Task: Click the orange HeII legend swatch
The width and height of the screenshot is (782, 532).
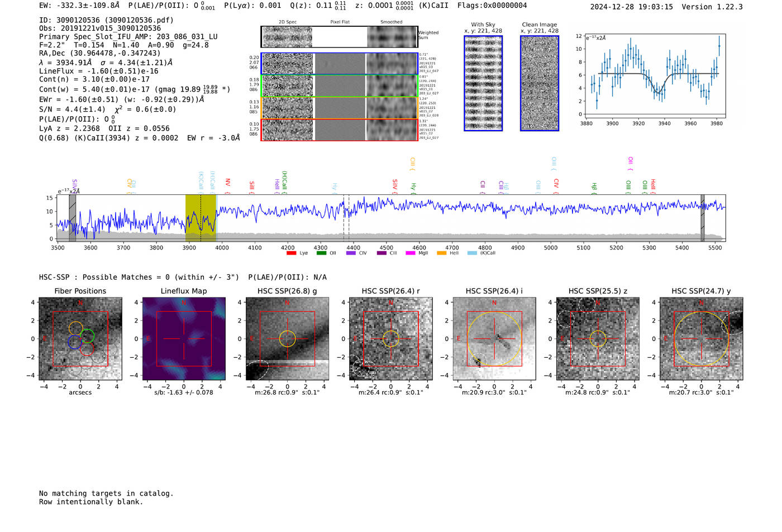Action: (442, 253)
